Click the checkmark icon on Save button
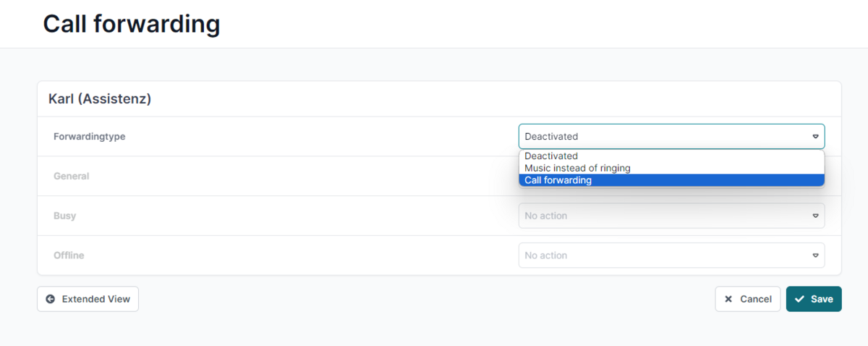Screen dimensions: 868x346 799,299
